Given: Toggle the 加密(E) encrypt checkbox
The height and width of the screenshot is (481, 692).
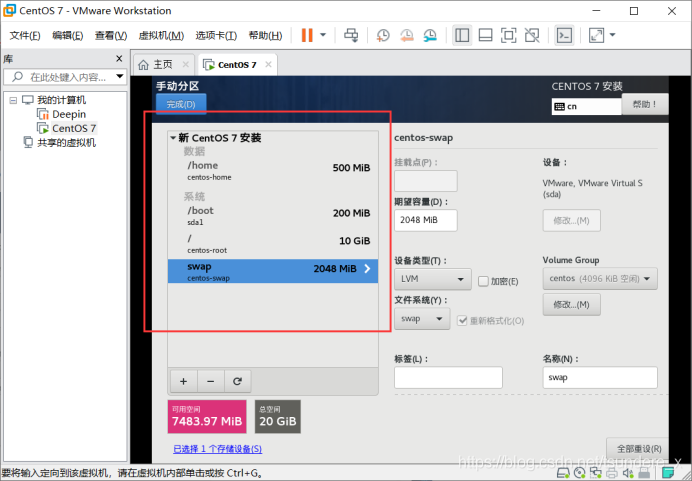Looking at the screenshot, I should pyautogui.click(x=483, y=281).
